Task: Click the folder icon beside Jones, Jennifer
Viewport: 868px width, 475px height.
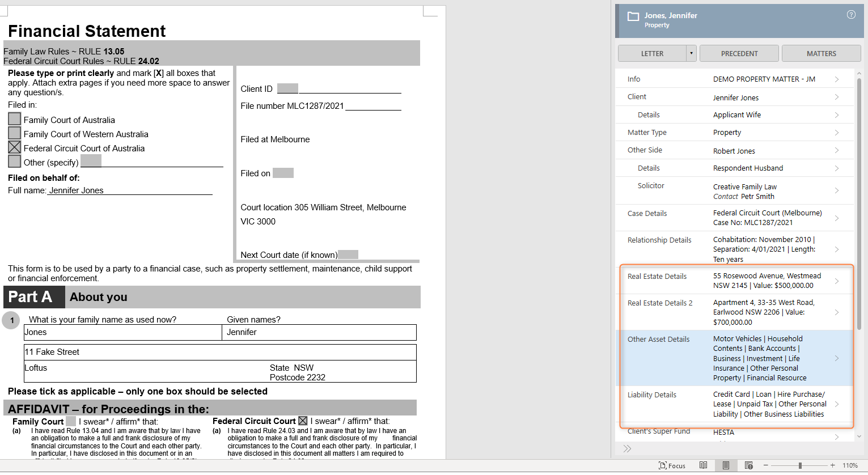Action: point(633,16)
